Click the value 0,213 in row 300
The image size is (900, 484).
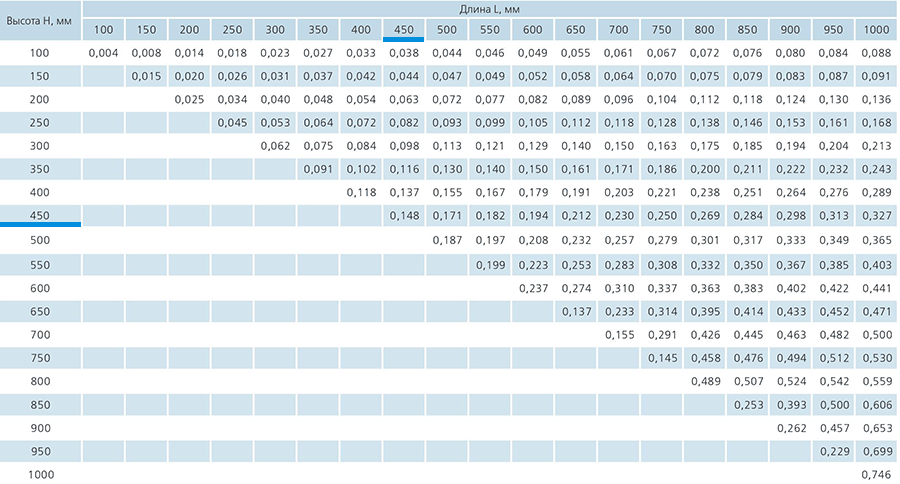click(x=876, y=146)
